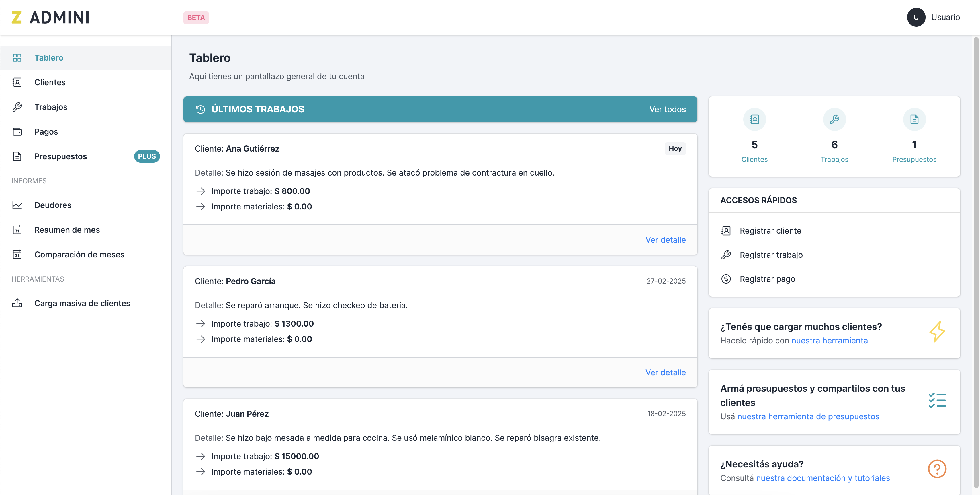The height and width of the screenshot is (495, 980).
Task: Open Comparación de meses report
Action: tap(79, 255)
